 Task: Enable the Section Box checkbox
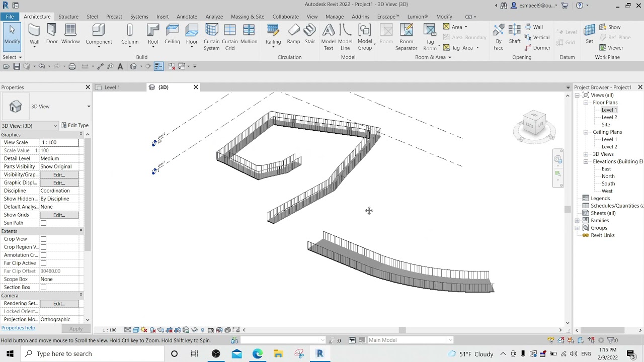(43, 287)
